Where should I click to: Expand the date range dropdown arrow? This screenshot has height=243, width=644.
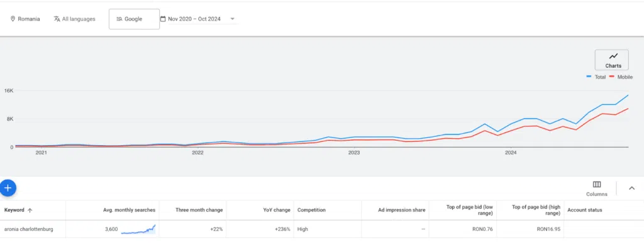pyautogui.click(x=233, y=19)
